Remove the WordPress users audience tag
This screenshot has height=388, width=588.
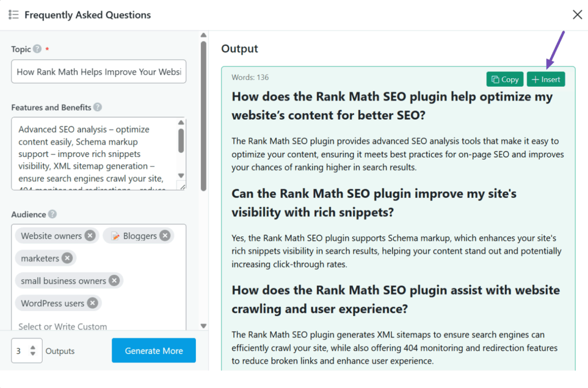point(93,303)
